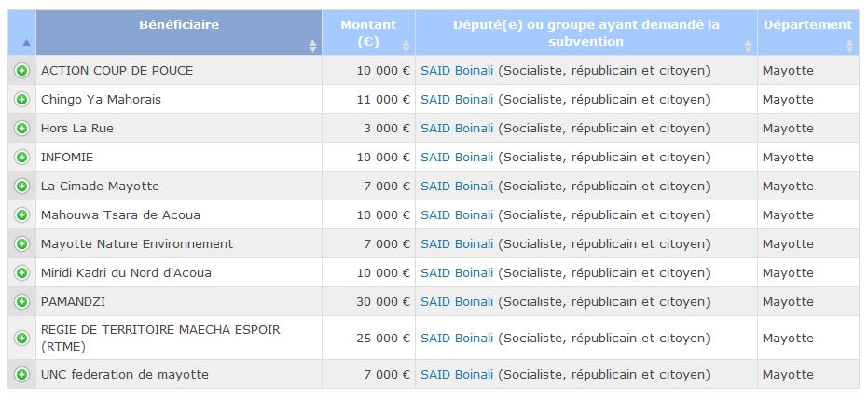Viewport: 868px width, 401px height.
Task: Sort by Député(e) ou groupe column header
Action: (x=586, y=33)
